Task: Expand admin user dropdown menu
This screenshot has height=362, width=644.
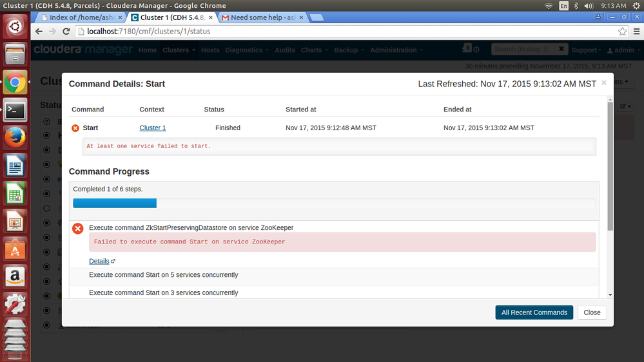Action: pos(623,50)
